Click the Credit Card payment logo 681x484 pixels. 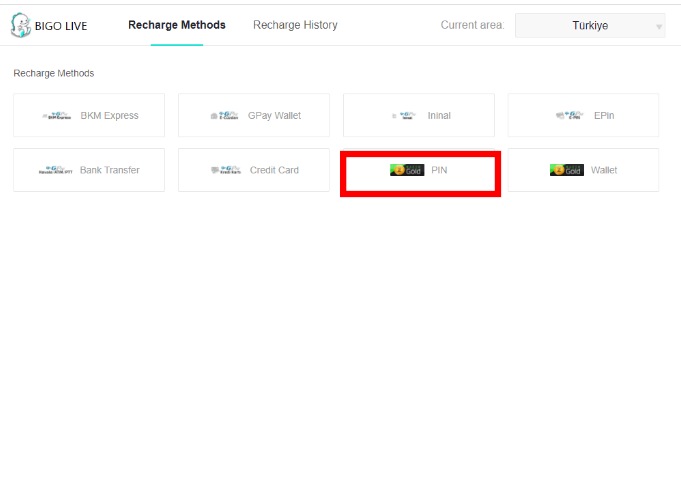click(x=225, y=171)
